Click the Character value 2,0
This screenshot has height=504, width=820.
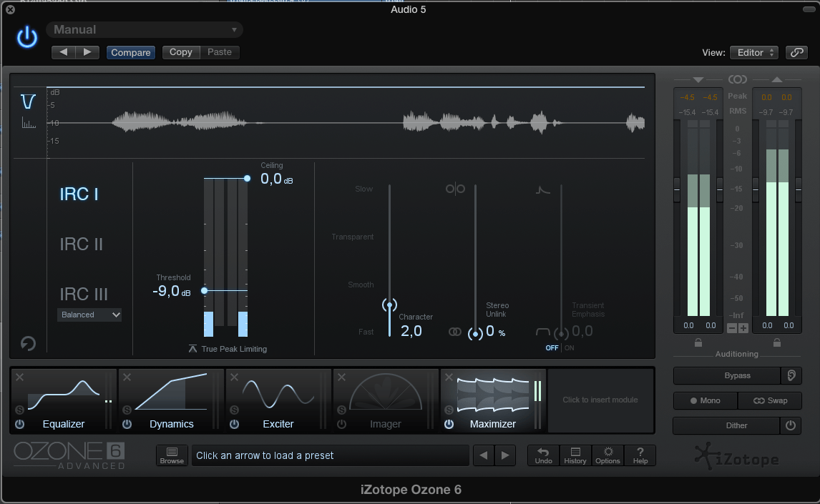click(411, 331)
